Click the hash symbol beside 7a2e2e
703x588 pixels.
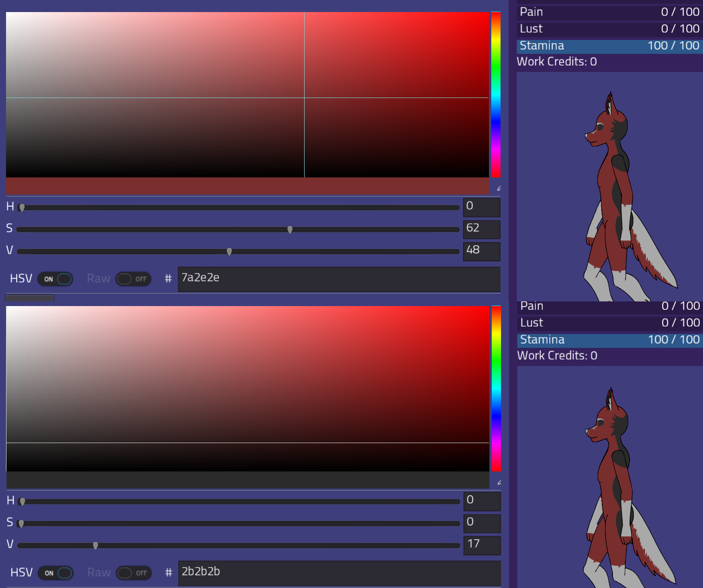(168, 279)
